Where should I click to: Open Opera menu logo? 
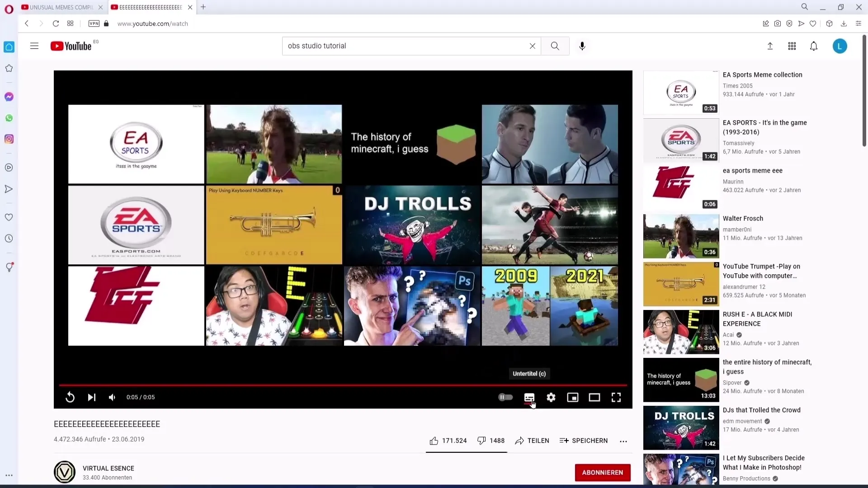point(9,9)
